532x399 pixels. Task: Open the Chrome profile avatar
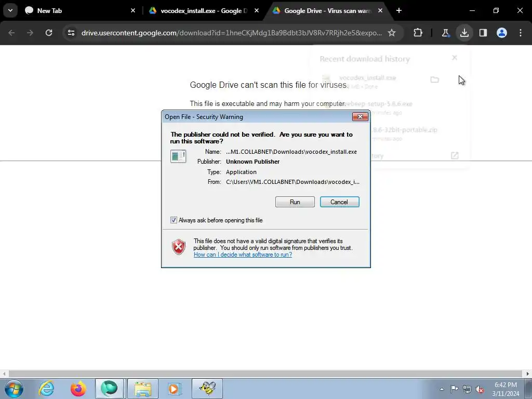coord(502,33)
